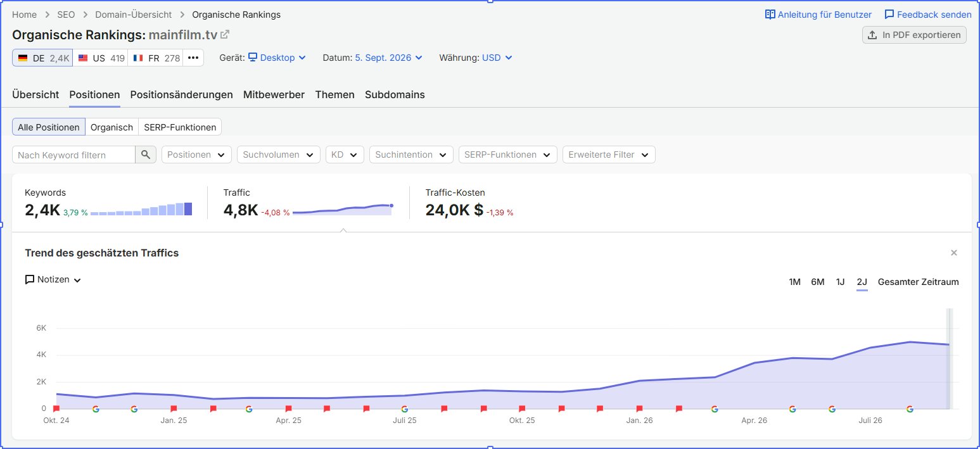Select the Organisch filter button
Image resolution: width=980 pixels, height=449 pixels.
(x=111, y=127)
